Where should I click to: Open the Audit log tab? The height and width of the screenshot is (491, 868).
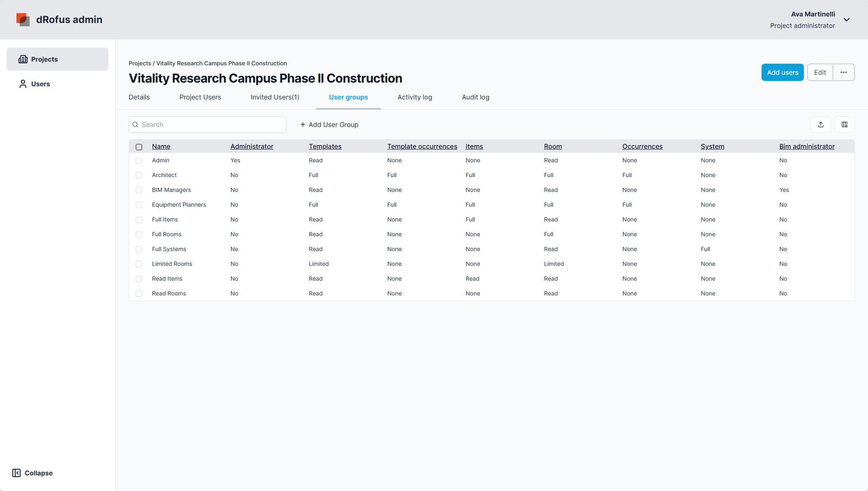(476, 97)
